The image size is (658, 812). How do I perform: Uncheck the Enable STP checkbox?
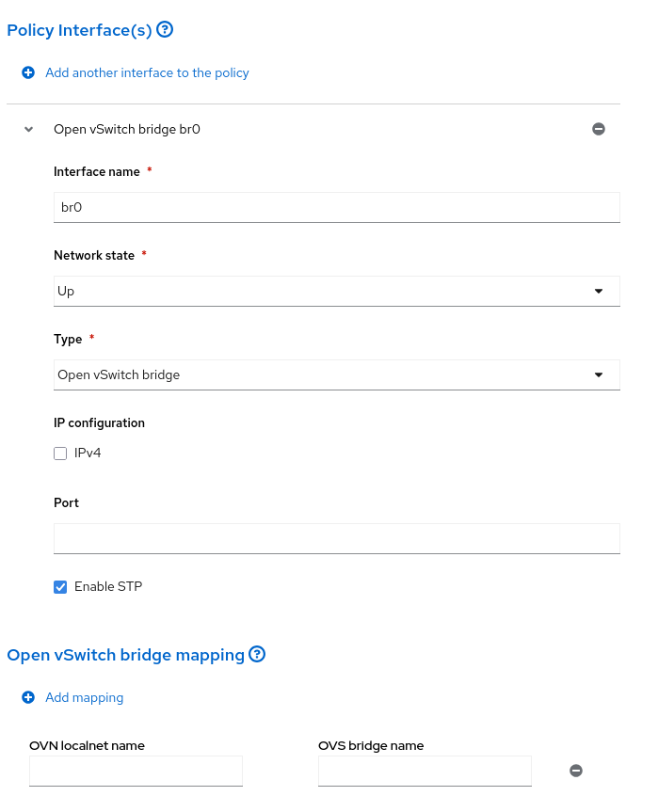tap(61, 587)
